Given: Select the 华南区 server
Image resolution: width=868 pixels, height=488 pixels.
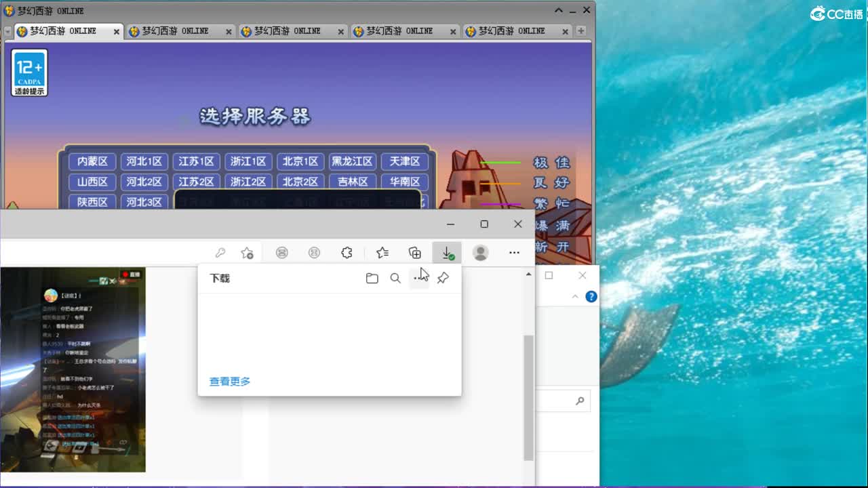Looking at the screenshot, I should click(x=405, y=182).
